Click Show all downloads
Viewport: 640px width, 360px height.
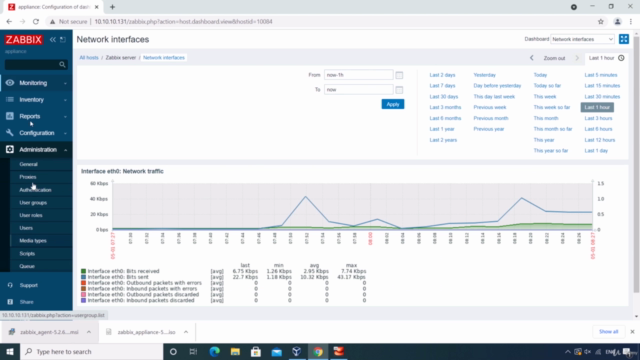(x=609, y=331)
